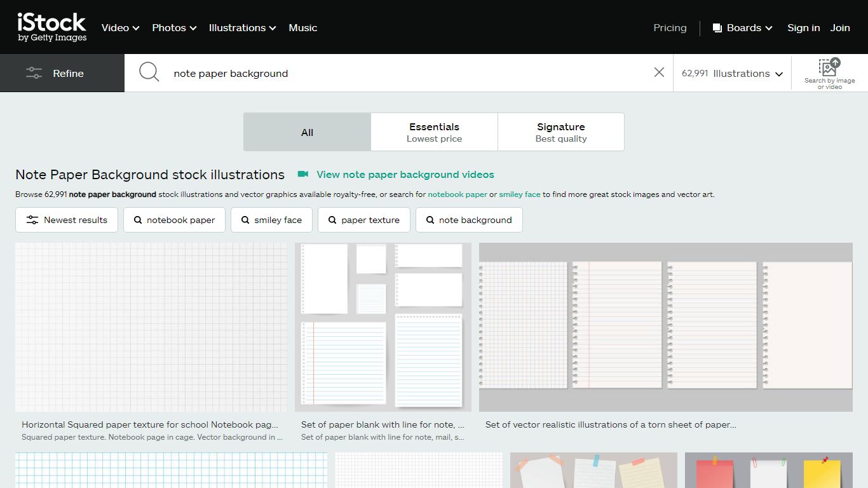Click the Boards stacked-squares icon
Image resolution: width=868 pixels, height=488 pixels.
click(717, 28)
